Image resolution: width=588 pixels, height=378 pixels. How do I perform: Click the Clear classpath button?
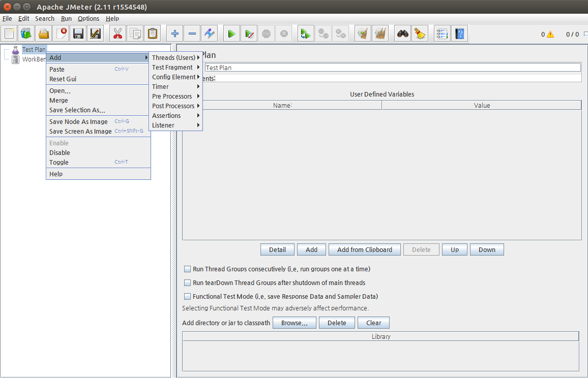click(373, 323)
